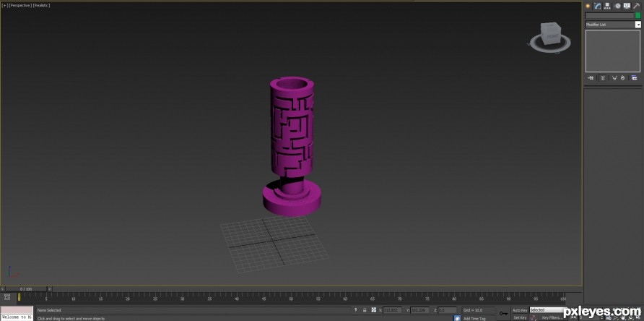Click the Y coordinate input field
The height and width of the screenshot is (321, 644).
tap(419, 310)
